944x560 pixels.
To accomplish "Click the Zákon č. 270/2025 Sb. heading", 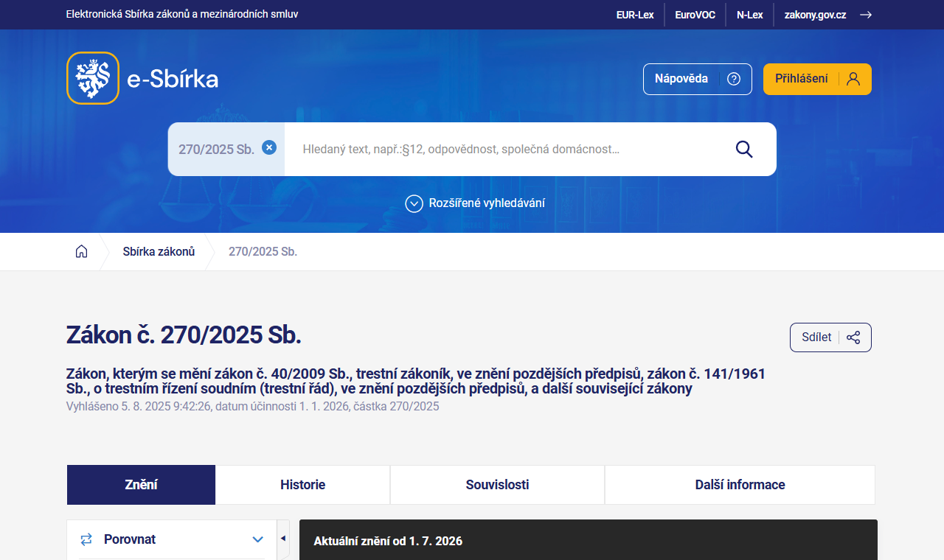I will click(x=184, y=335).
